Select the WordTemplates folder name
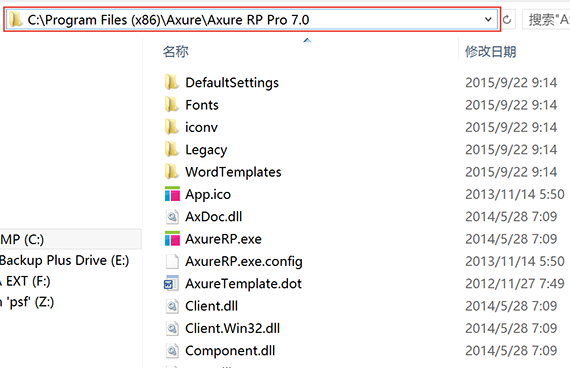The height and width of the screenshot is (368, 570). click(233, 172)
